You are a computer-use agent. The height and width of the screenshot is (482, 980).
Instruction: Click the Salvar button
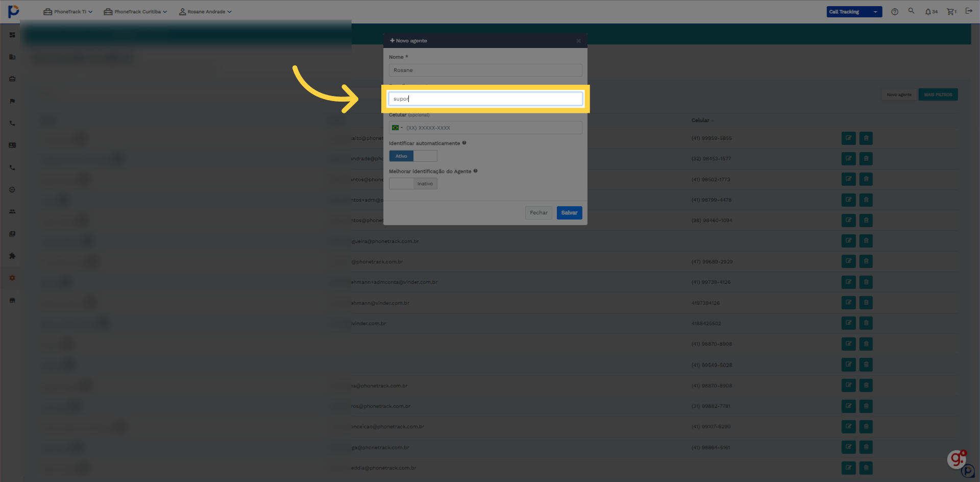pyautogui.click(x=569, y=213)
